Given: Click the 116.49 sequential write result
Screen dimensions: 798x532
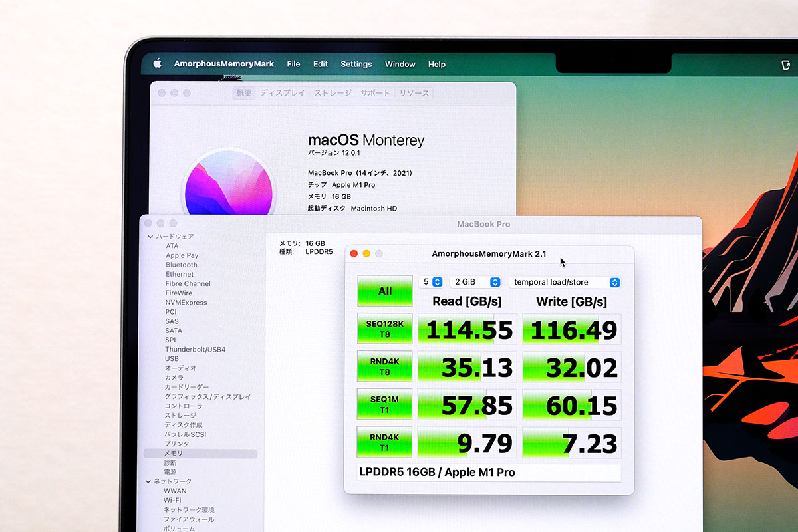Looking at the screenshot, I should click(x=572, y=329).
